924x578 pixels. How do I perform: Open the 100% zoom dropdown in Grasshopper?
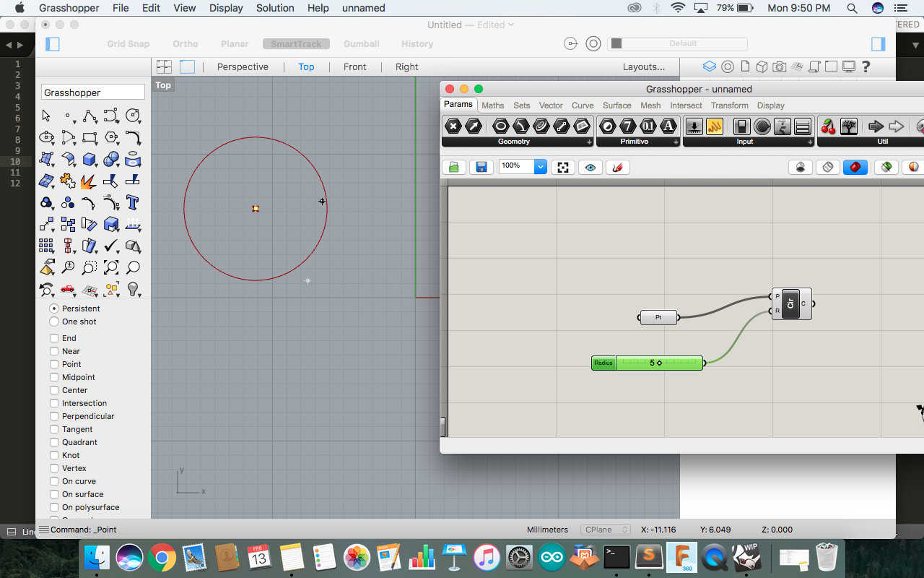click(x=541, y=167)
